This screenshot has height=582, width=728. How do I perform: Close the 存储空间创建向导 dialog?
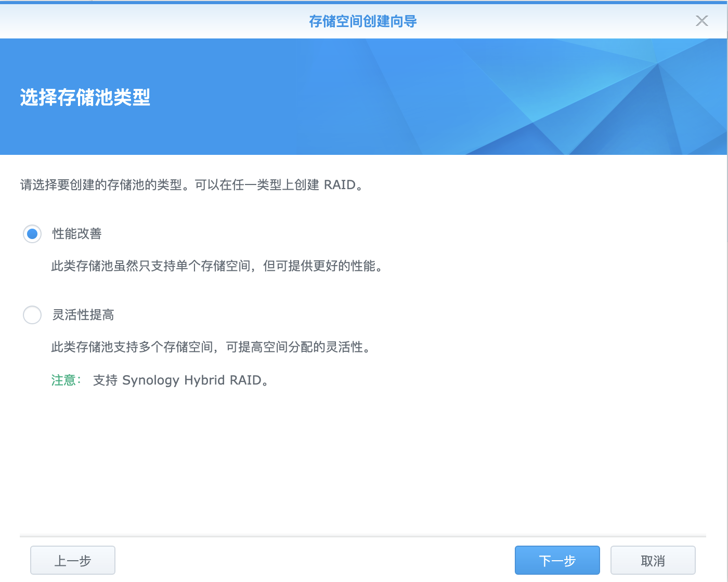point(702,21)
